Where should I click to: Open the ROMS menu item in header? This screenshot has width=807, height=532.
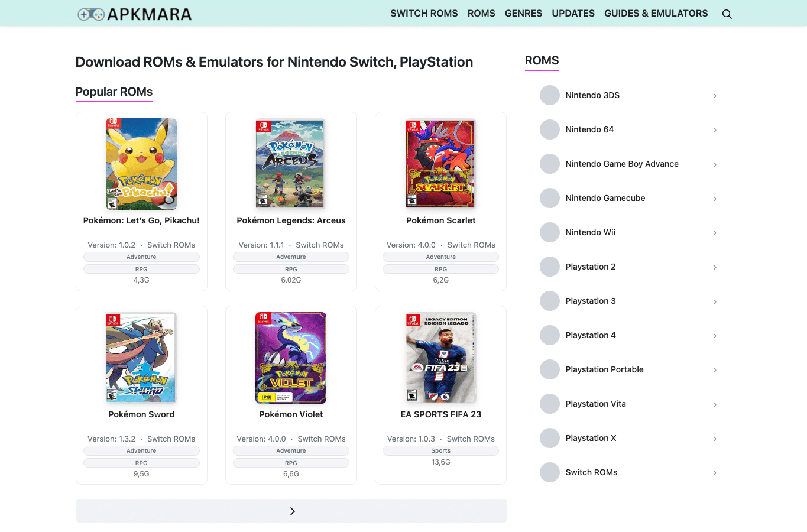click(481, 13)
